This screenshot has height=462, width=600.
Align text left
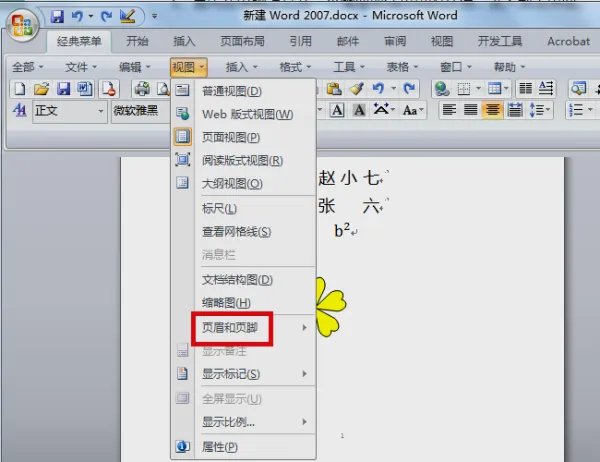pyautogui.click(x=449, y=110)
